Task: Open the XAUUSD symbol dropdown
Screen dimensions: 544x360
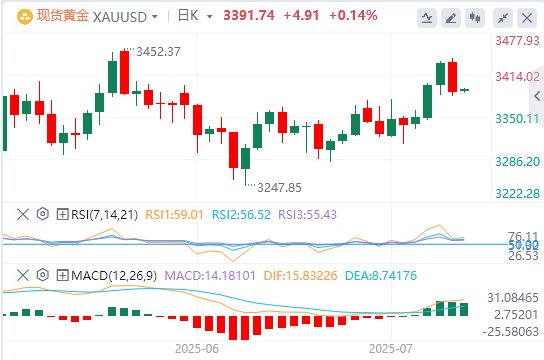Action: 155,17
